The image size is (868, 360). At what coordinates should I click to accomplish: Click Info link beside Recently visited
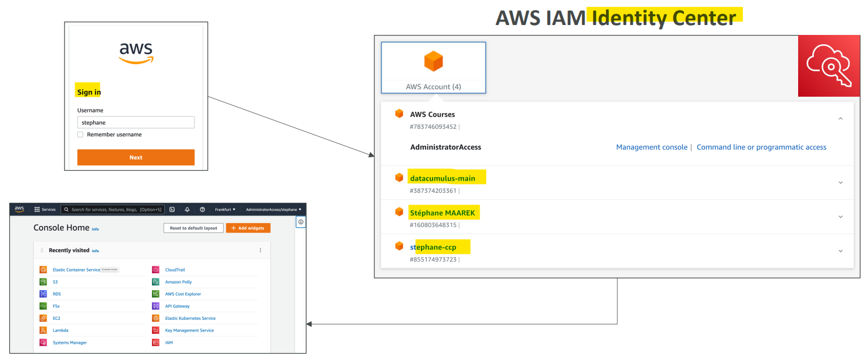point(95,251)
